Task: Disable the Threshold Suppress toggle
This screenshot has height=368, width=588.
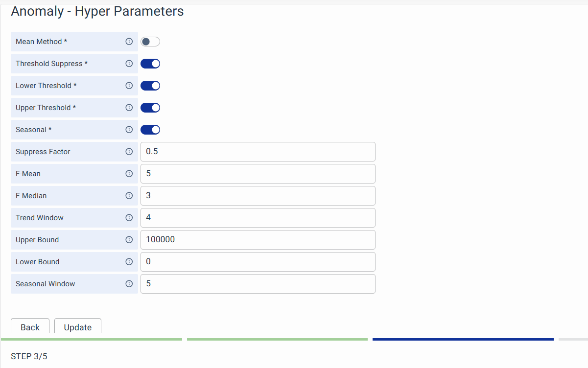Action: [x=150, y=64]
